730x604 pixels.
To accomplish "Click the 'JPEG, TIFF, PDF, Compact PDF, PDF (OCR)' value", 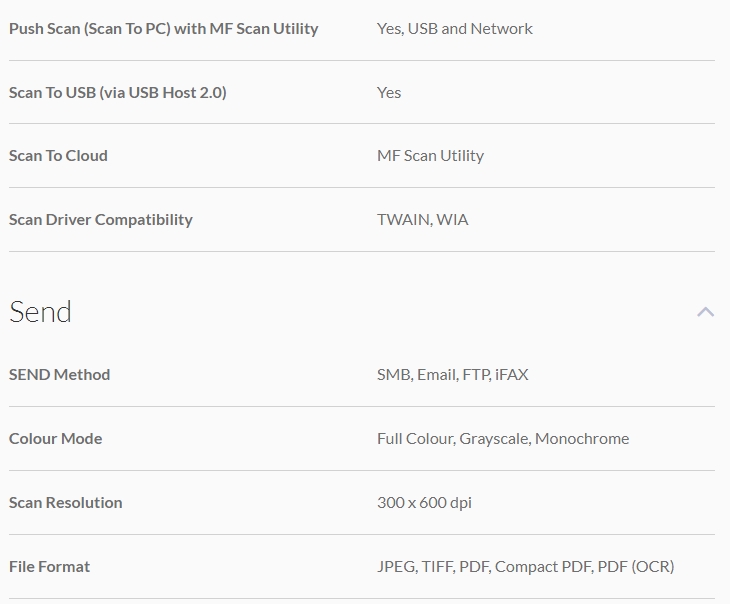I will pos(525,566).
